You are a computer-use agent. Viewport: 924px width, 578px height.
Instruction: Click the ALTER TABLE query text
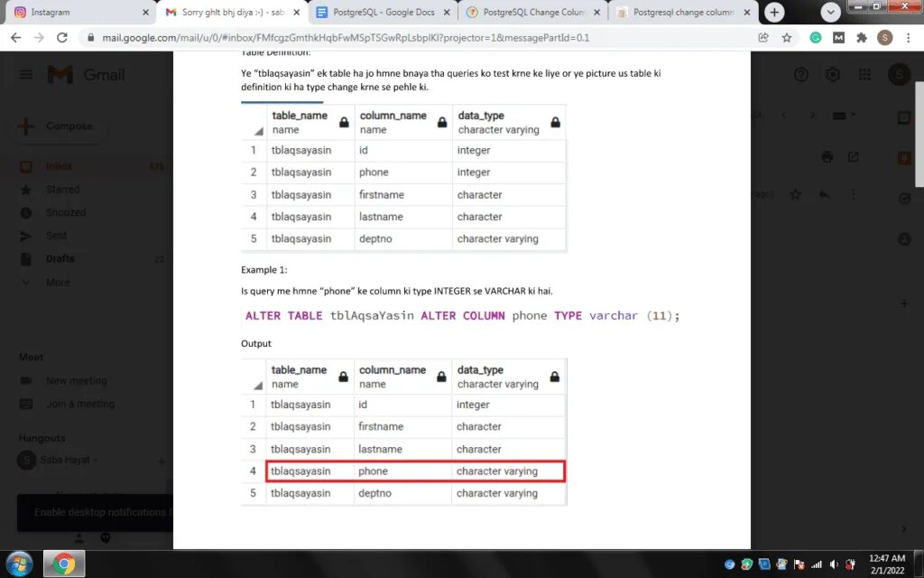point(463,315)
